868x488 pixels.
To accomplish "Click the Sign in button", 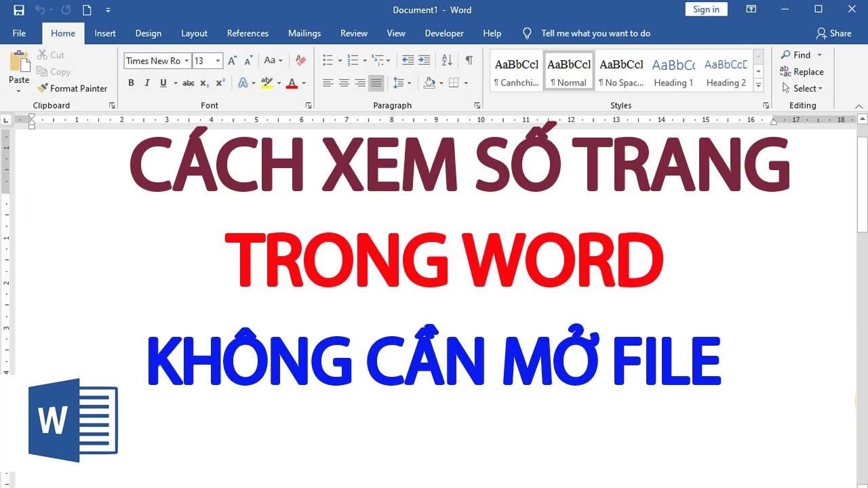I will click(x=706, y=9).
